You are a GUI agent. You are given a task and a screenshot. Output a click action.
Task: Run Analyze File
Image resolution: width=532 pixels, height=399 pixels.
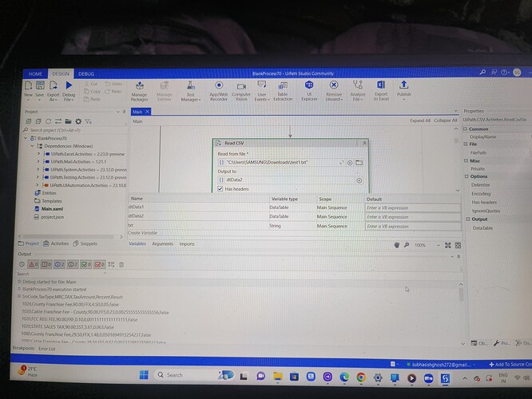point(358,90)
